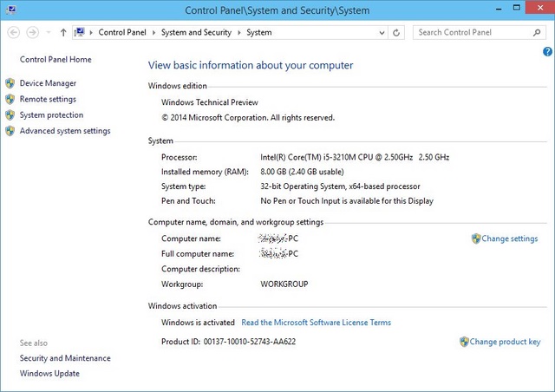Refresh the System page
The height and width of the screenshot is (392, 555).
(x=396, y=33)
